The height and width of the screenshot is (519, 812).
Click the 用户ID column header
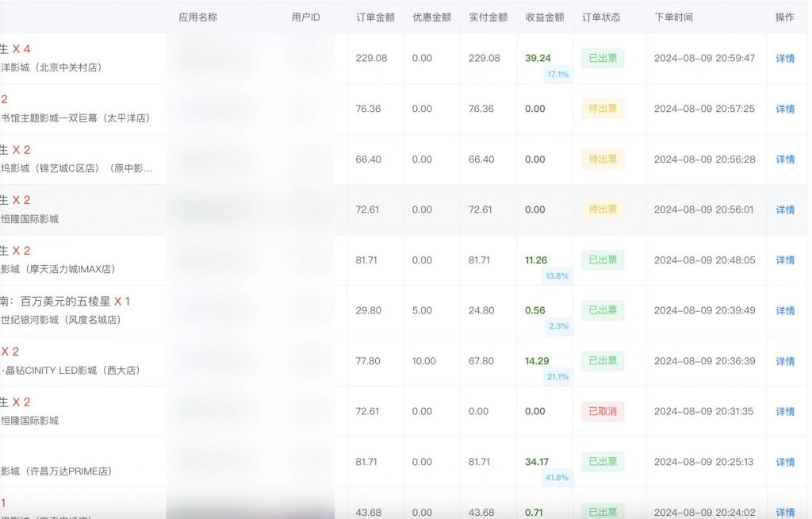point(306,17)
